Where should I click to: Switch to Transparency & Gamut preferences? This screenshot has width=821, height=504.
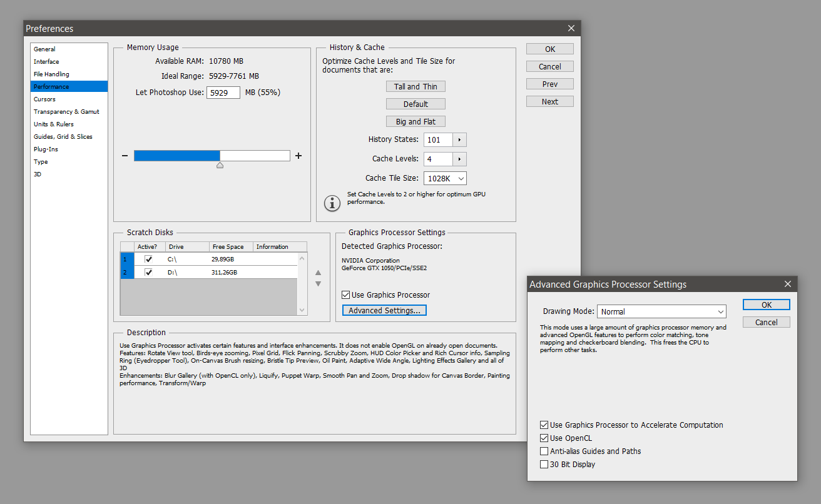click(x=66, y=112)
